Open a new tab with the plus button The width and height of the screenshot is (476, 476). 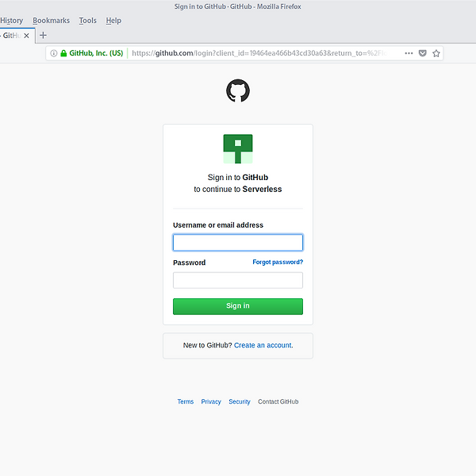pos(43,36)
